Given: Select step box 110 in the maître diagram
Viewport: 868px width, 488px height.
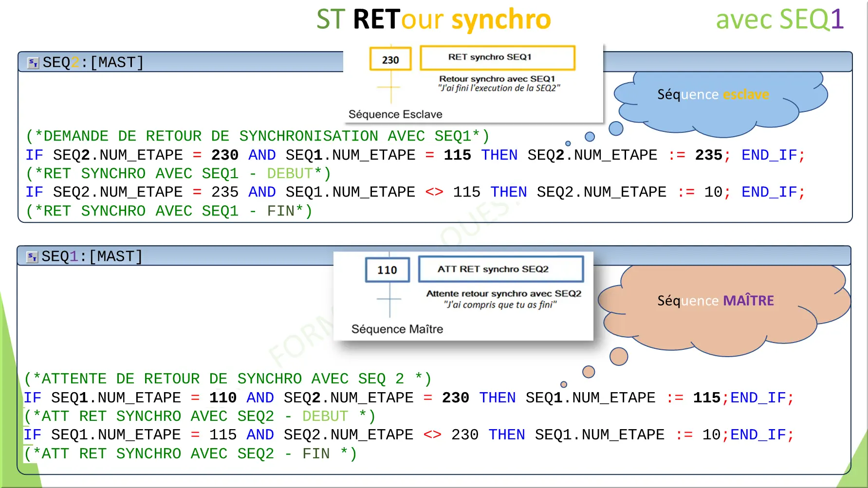Looking at the screenshot, I should pos(387,270).
